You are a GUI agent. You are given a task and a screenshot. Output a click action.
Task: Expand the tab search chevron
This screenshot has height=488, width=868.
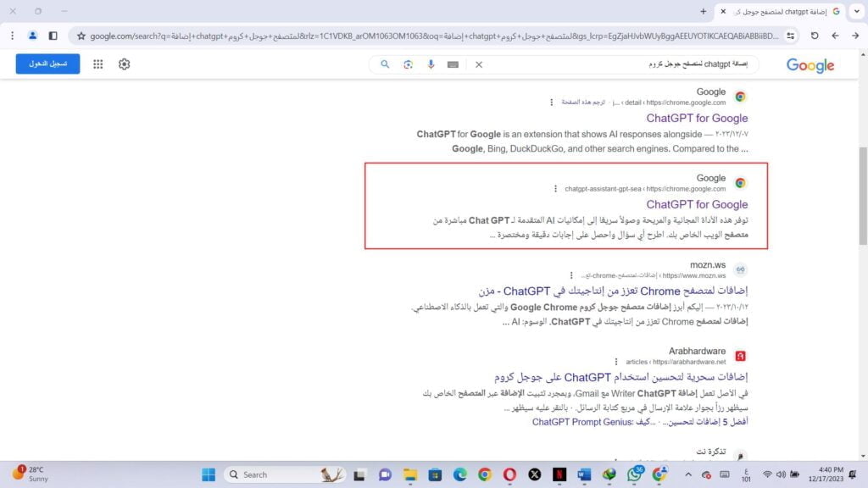tap(854, 11)
